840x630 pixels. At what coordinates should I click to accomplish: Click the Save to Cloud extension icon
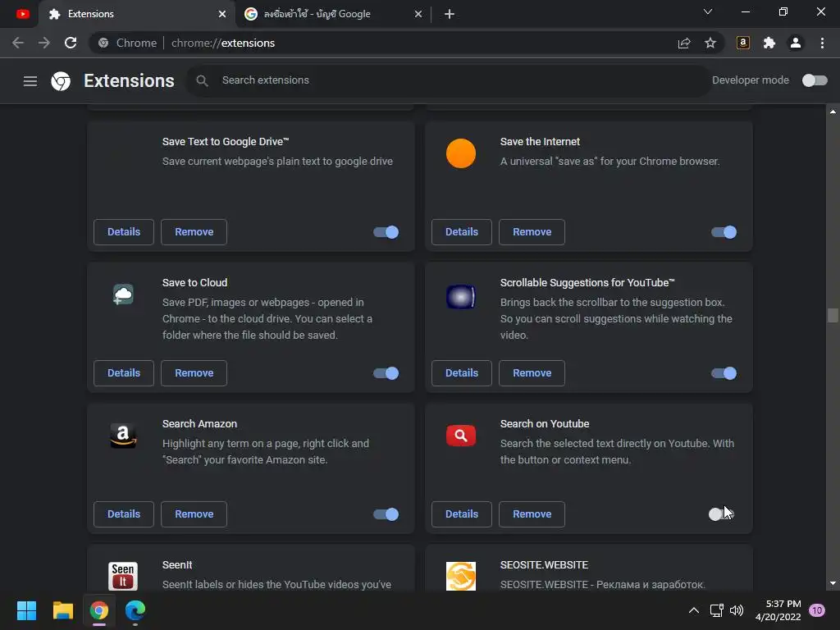pyautogui.click(x=123, y=294)
